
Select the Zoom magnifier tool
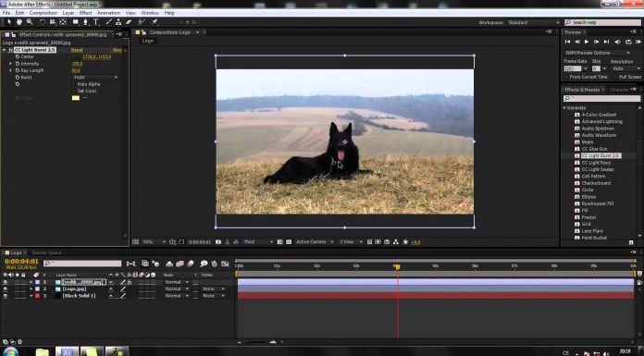30,22
